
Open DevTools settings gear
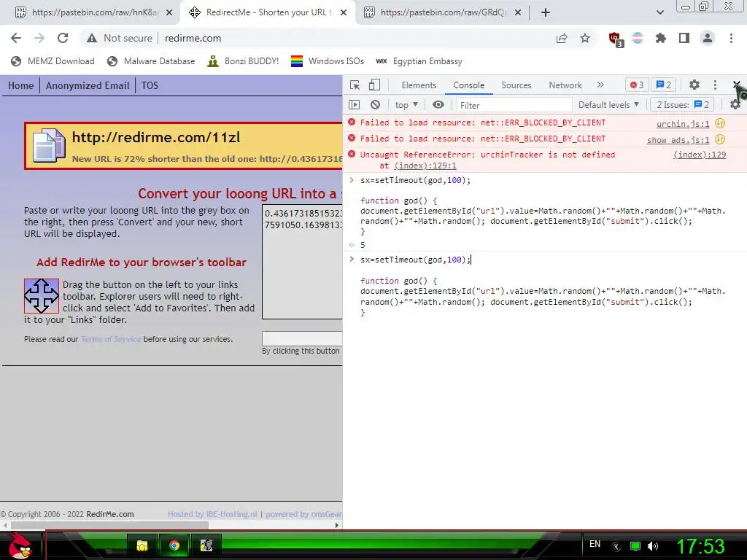coord(694,85)
